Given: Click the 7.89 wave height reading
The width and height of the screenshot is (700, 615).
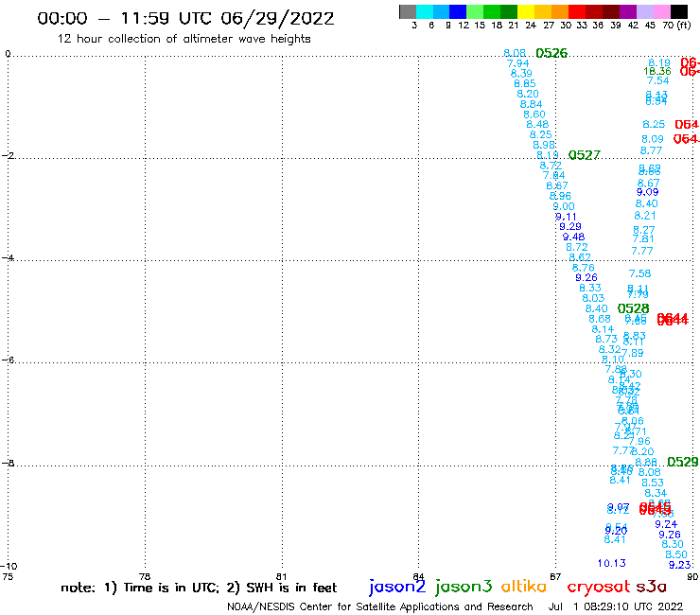Looking at the screenshot, I should (633, 353).
